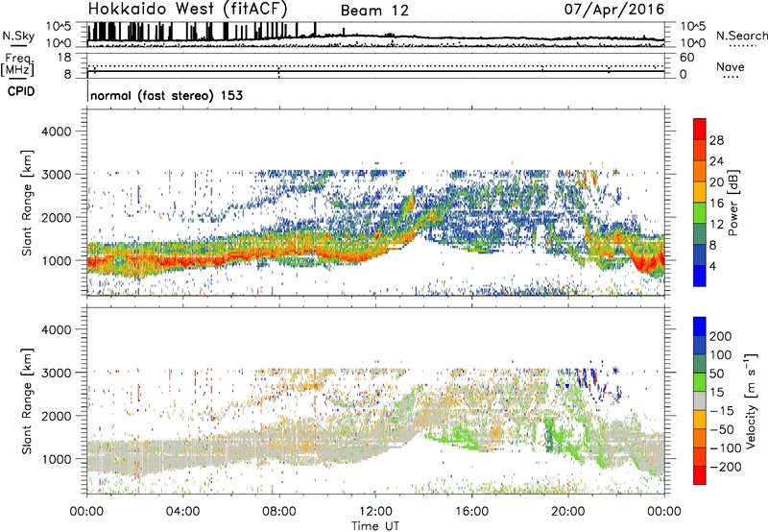
Task: Pick the blue top segment of velocity color bar
Action: point(700,326)
